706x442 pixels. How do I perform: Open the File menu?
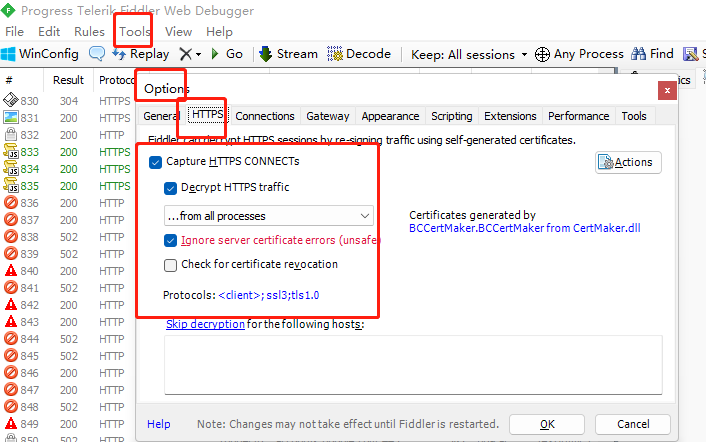click(x=14, y=32)
